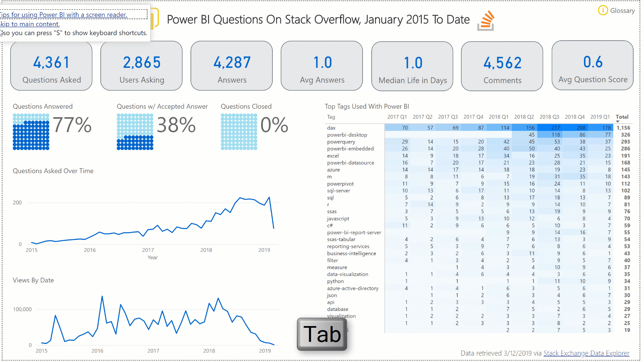Click the Glossary label text

(x=623, y=10)
